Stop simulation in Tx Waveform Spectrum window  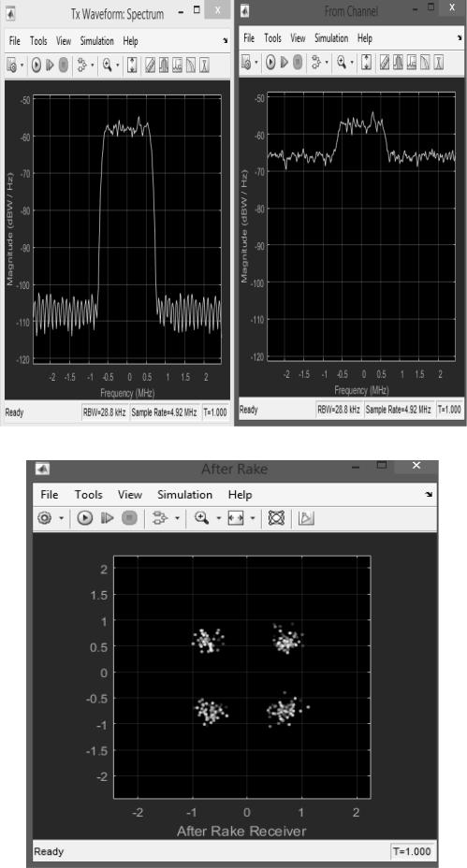tap(63, 65)
